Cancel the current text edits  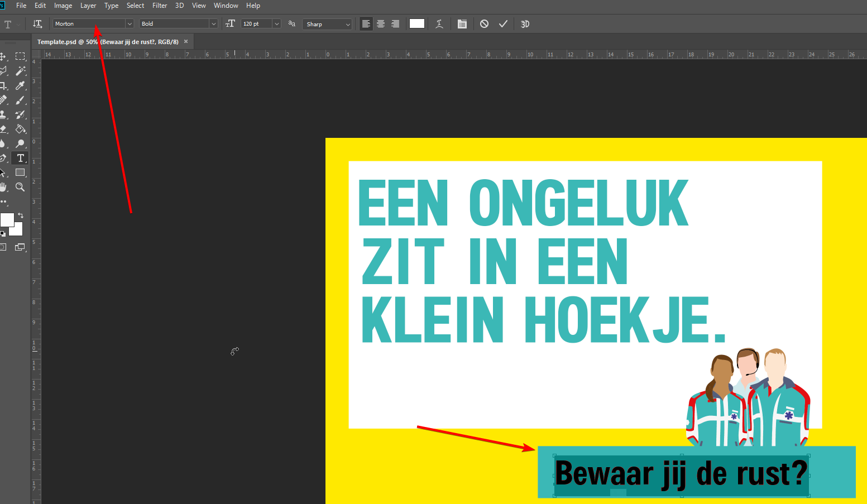[x=484, y=24]
